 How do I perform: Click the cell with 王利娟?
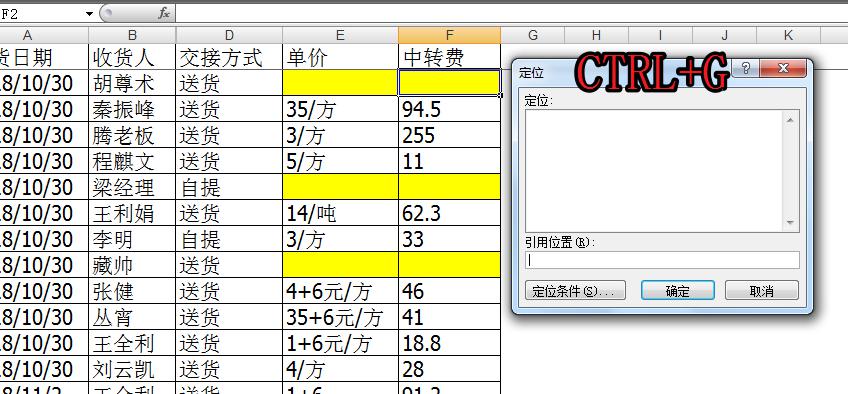[x=132, y=213]
